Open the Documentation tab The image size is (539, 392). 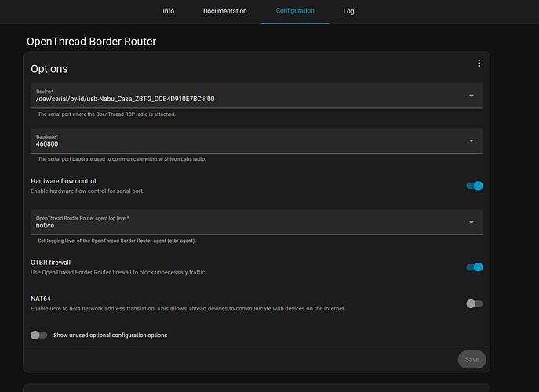tap(225, 11)
